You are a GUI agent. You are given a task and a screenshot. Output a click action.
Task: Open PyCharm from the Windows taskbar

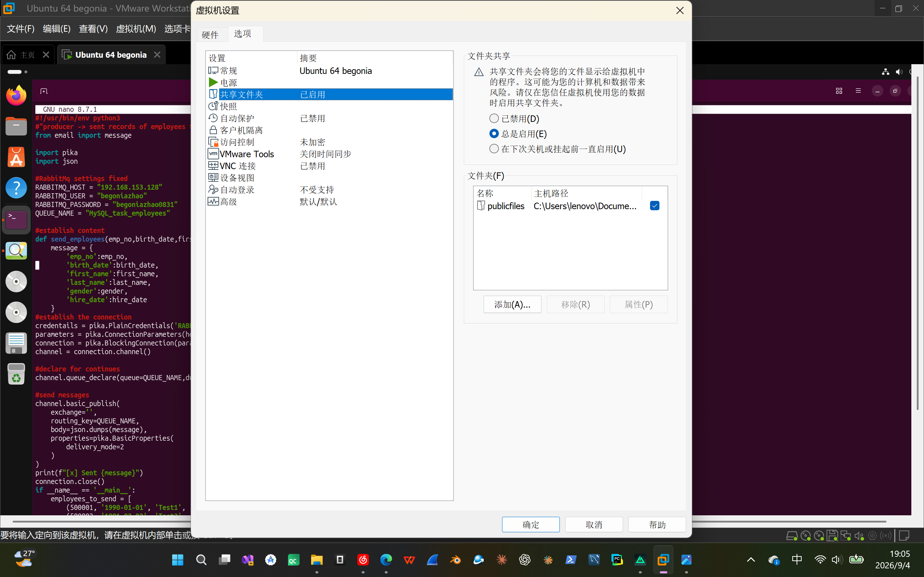617,560
